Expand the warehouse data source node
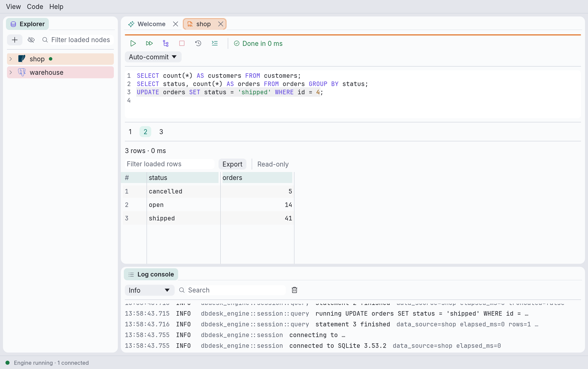The height and width of the screenshot is (369, 588). tap(11, 73)
